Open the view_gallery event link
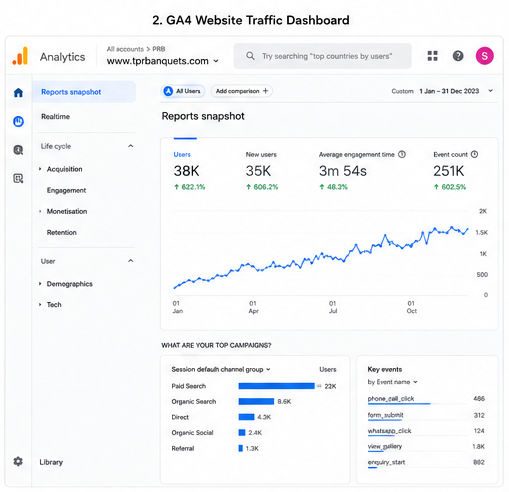 point(385,446)
